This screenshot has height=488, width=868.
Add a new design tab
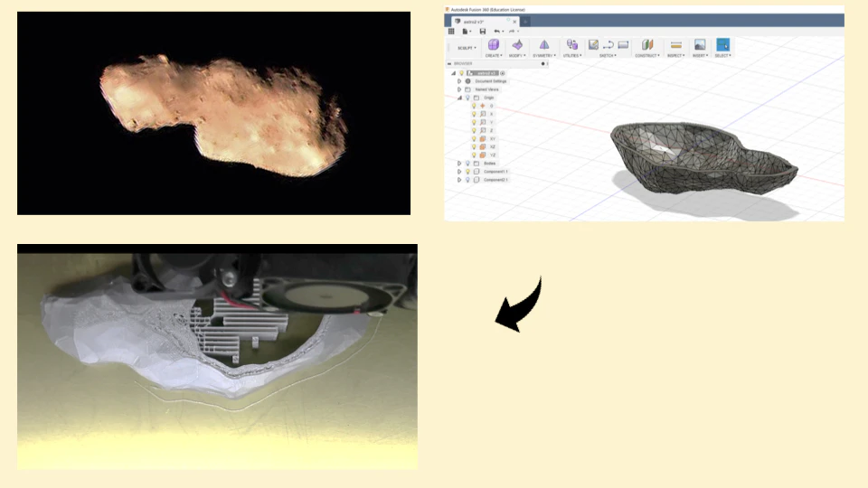pyautogui.click(x=525, y=22)
